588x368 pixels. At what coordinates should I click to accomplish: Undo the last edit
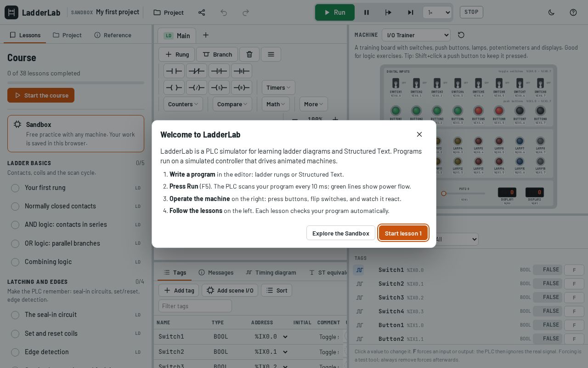(x=224, y=12)
